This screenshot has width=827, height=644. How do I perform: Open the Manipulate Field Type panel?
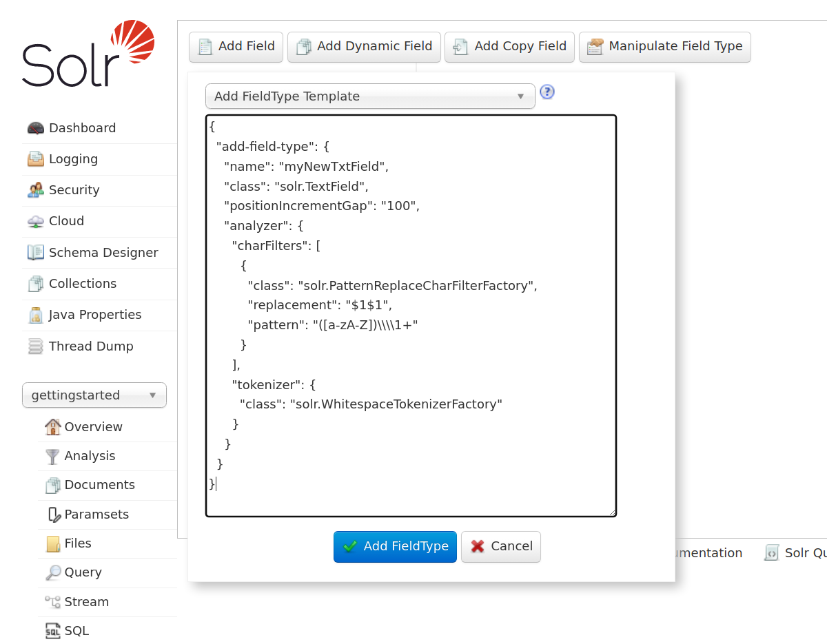point(664,46)
